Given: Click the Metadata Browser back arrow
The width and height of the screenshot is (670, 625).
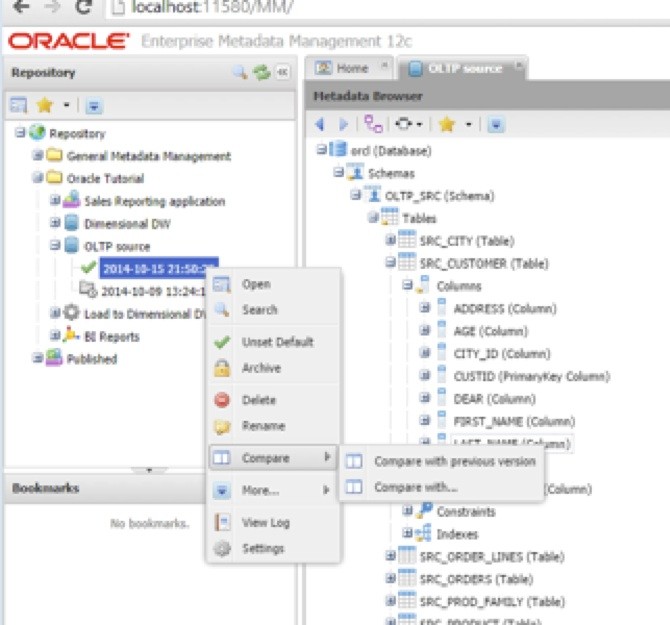Looking at the screenshot, I should click(320, 124).
